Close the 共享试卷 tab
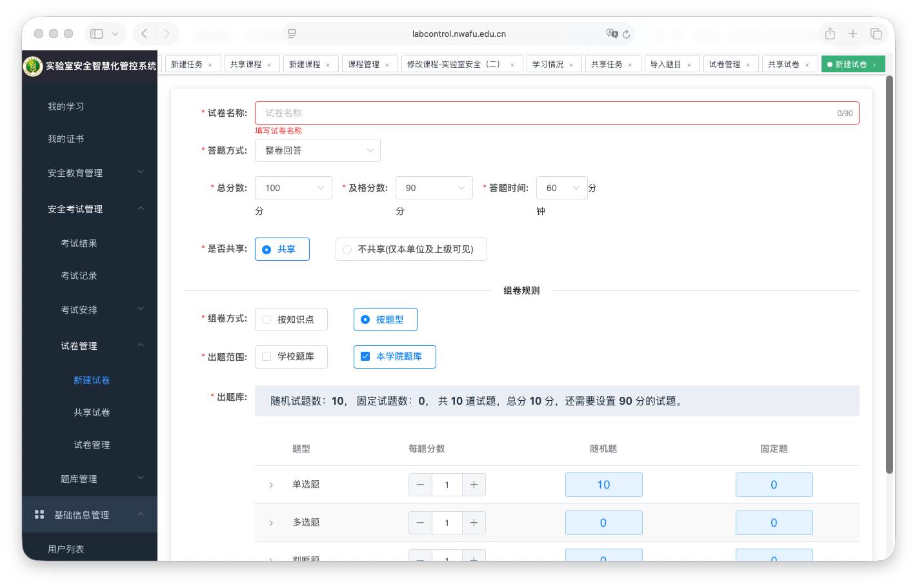Viewport: 917px width, 588px height. pos(807,65)
